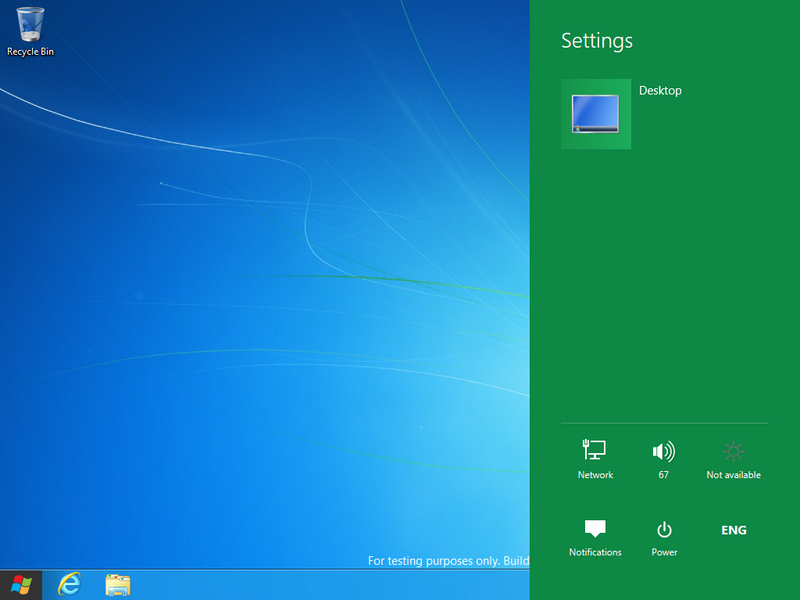Click the volume speaker icon
This screenshot has height=600, width=800.
click(x=664, y=451)
